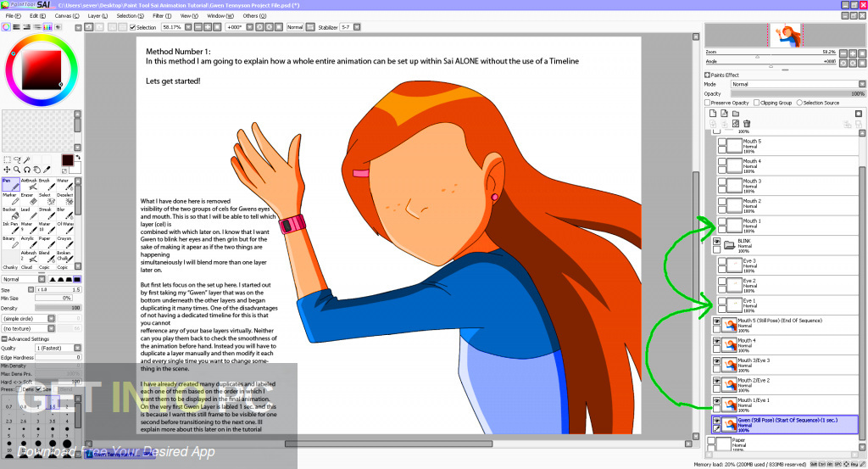This screenshot has width=868, height=469.
Task: Select the AirBrush tool
Action: click(x=28, y=184)
